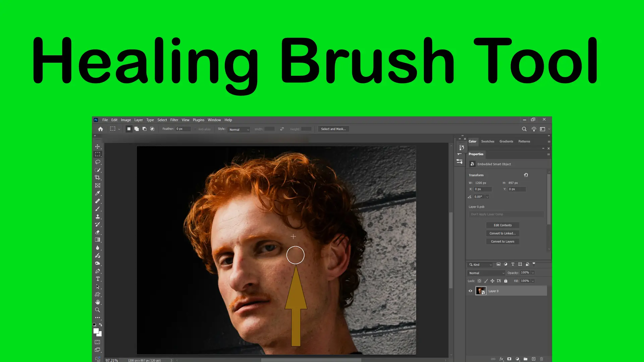The height and width of the screenshot is (362, 644).
Task: Open the File menu
Action: [x=105, y=120]
